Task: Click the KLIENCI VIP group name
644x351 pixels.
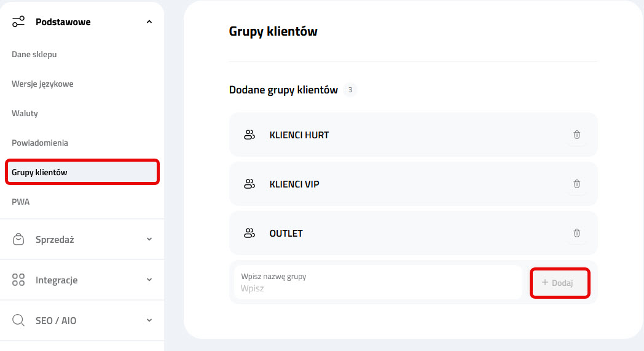Action: coord(294,184)
